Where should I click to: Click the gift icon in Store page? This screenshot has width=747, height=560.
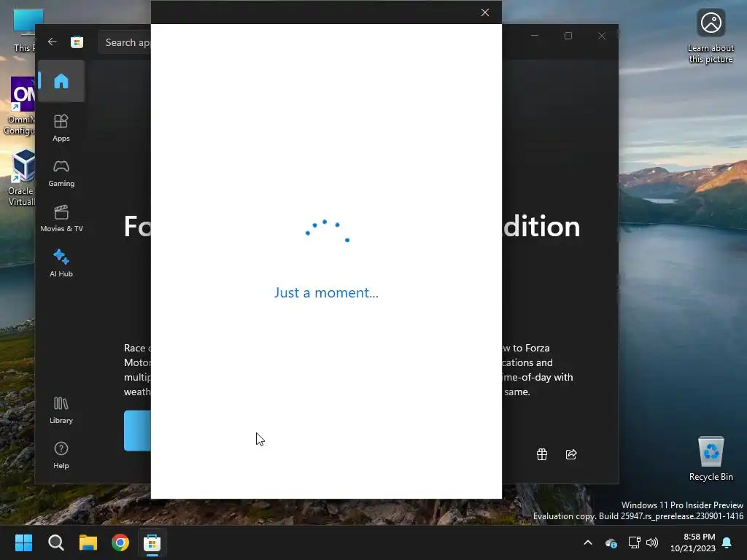542,454
